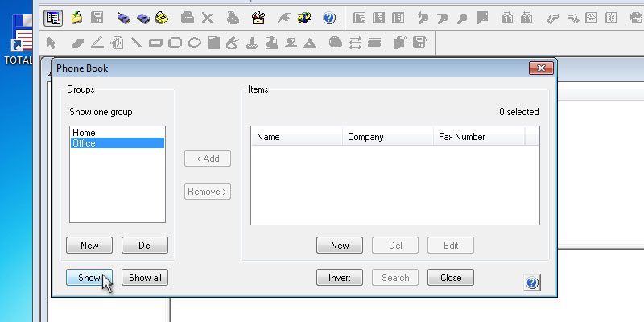Click the blue help question mark in the toolbar
Screen dimensions: 644x322
[328, 17]
